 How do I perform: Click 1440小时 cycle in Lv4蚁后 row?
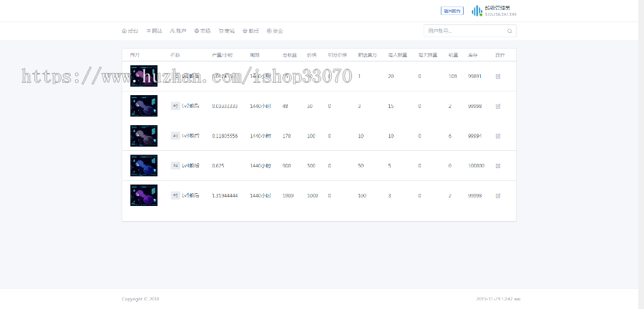click(x=260, y=166)
